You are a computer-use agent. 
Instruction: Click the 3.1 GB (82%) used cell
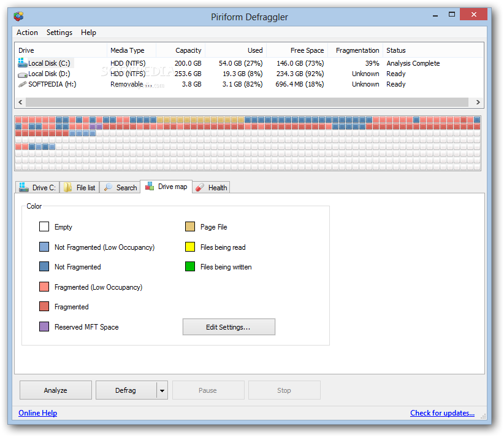click(242, 84)
